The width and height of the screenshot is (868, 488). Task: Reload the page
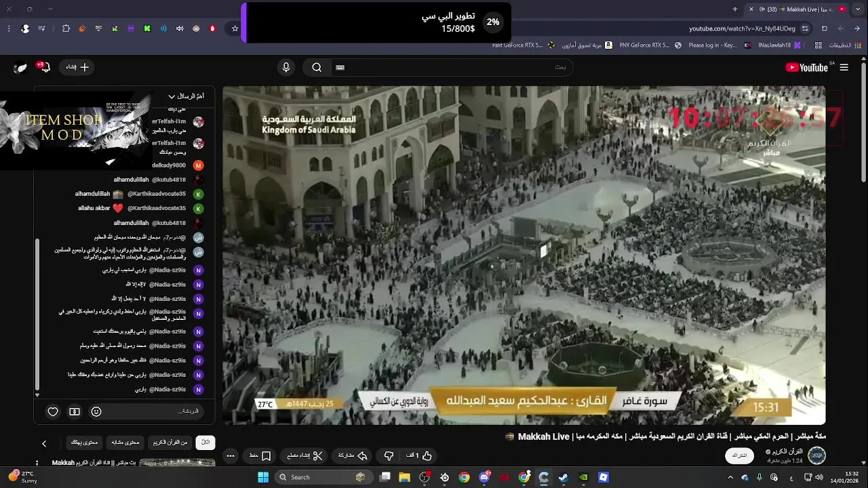pos(825,28)
